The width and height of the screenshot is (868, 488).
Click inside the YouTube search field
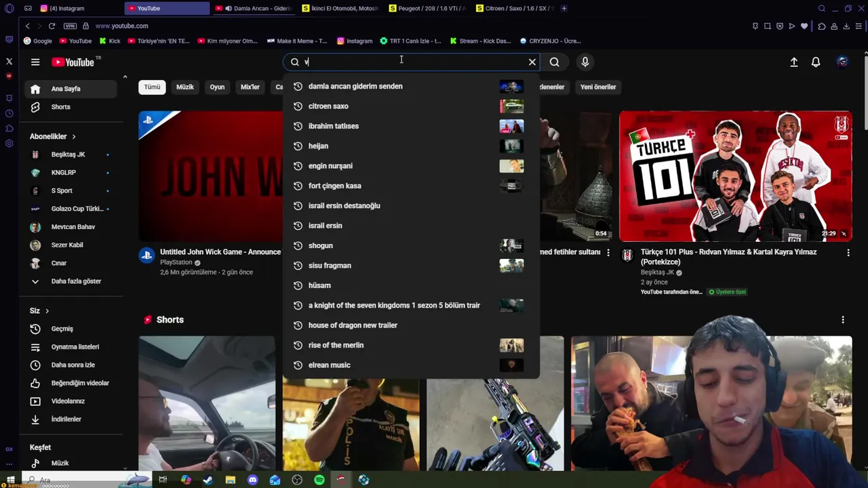point(411,62)
